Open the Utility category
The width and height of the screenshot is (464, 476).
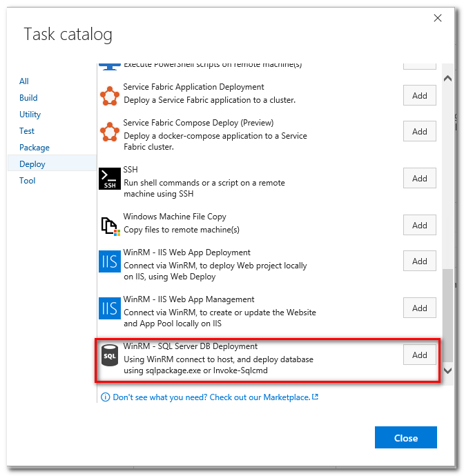(30, 115)
